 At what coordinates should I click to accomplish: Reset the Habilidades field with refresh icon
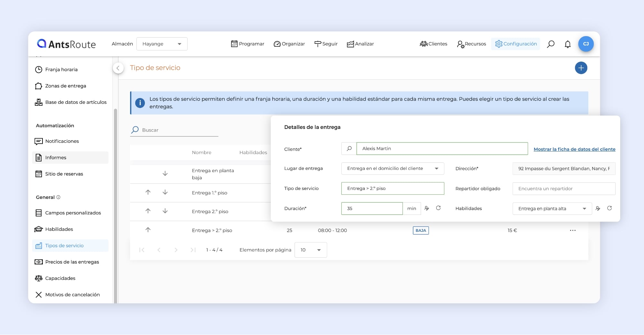(x=609, y=208)
